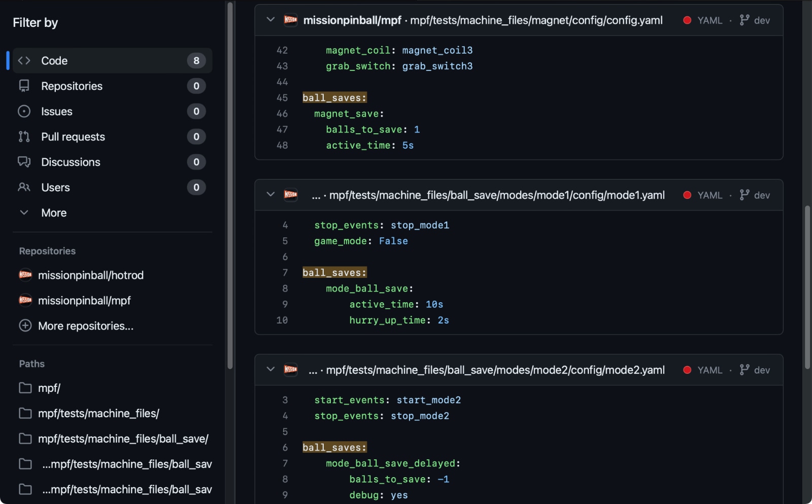Click the main page vertical scrollbar
Image resolution: width=812 pixels, height=504 pixels.
click(x=807, y=287)
